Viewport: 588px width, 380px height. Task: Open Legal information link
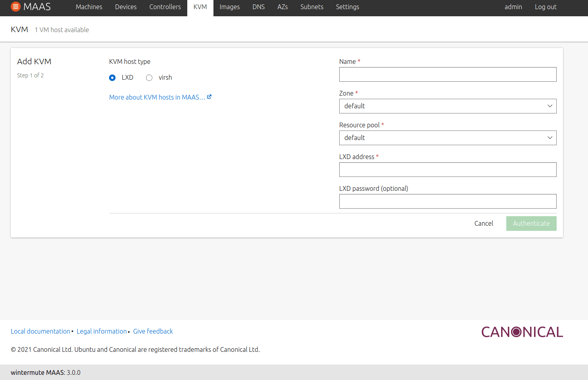point(102,331)
